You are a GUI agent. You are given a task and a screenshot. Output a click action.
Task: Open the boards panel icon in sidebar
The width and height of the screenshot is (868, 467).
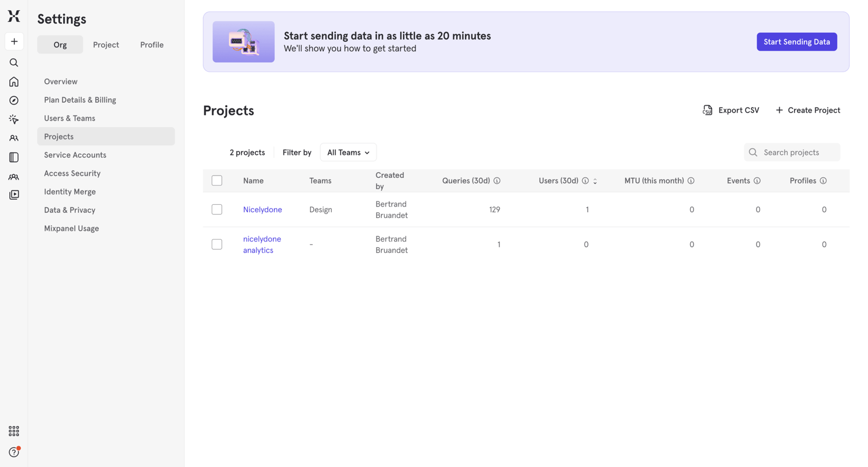pos(14,157)
